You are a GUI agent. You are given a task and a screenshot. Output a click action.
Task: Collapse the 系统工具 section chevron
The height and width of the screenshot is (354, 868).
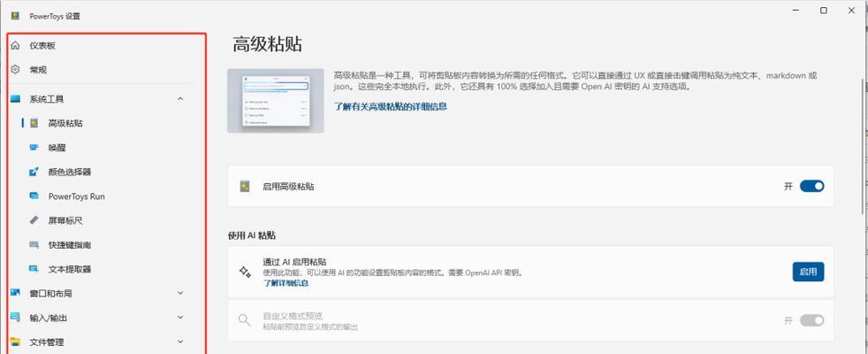click(180, 99)
